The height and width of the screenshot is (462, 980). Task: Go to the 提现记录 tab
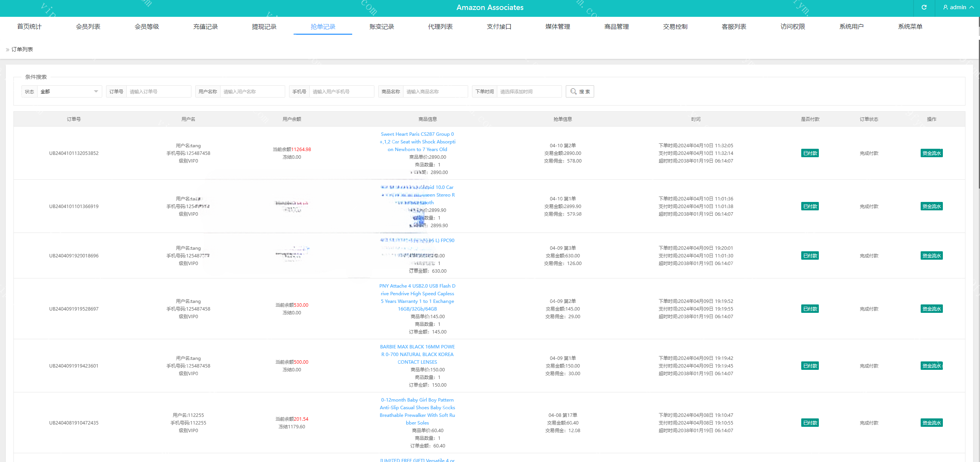pyautogui.click(x=264, y=26)
